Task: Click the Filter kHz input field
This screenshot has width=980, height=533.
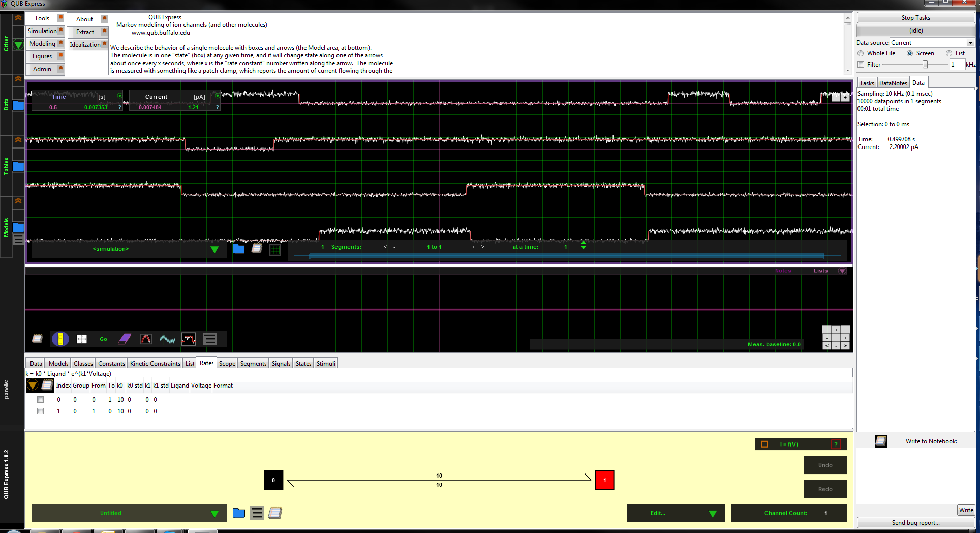Action: click(x=957, y=65)
